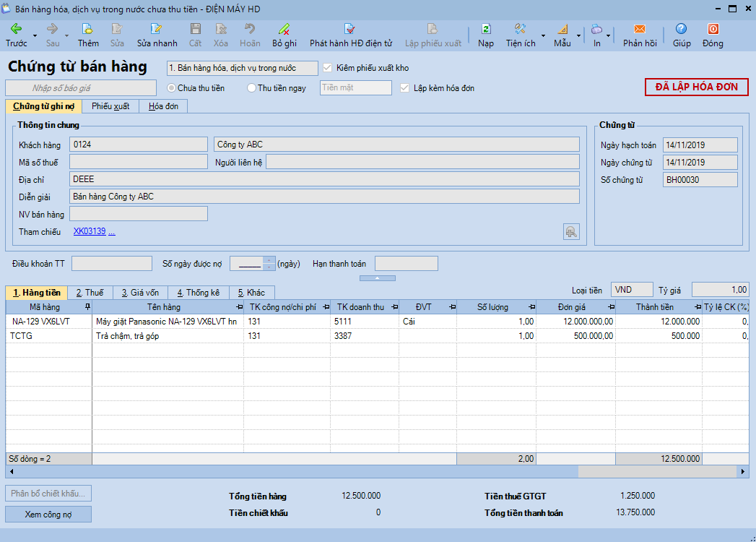Click the reference search icon beside Tham chiếu
Screen dimensions: 756x542
571,232
